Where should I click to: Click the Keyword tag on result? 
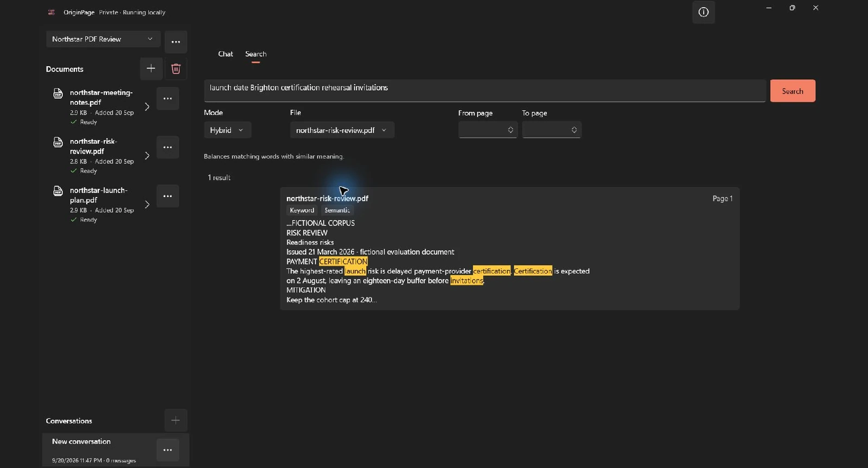tap(302, 211)
